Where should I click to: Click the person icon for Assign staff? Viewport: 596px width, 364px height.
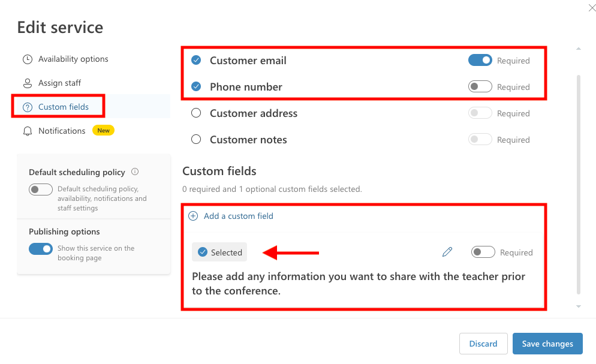point(28,83)
